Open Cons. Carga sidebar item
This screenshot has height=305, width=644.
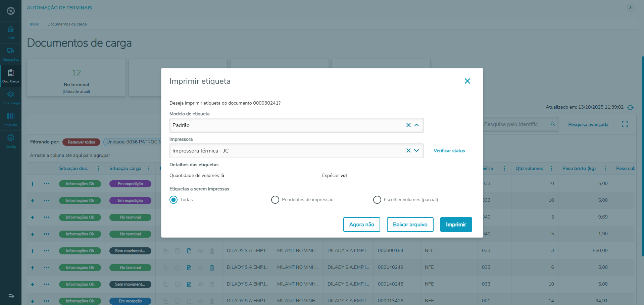(x=11, y=98)
